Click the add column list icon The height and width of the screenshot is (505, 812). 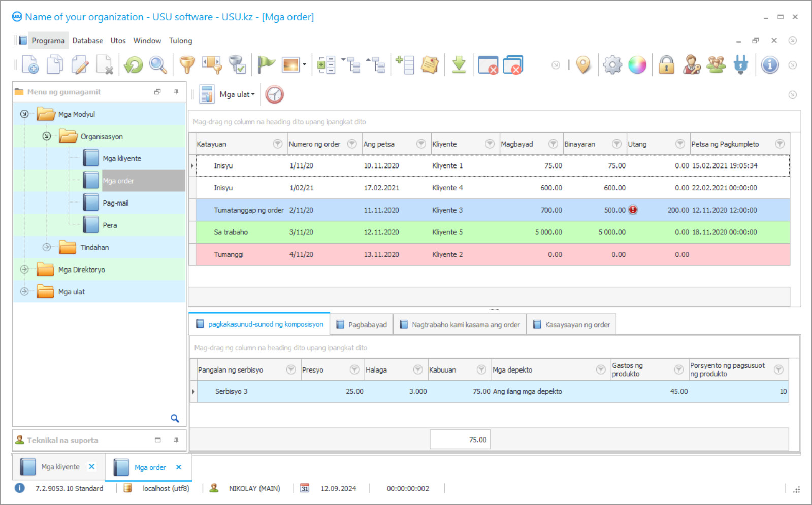point(405,65)
